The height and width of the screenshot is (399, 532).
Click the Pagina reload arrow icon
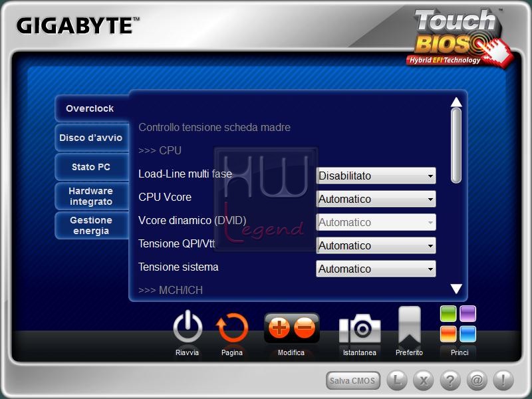(x=232, y=327)
